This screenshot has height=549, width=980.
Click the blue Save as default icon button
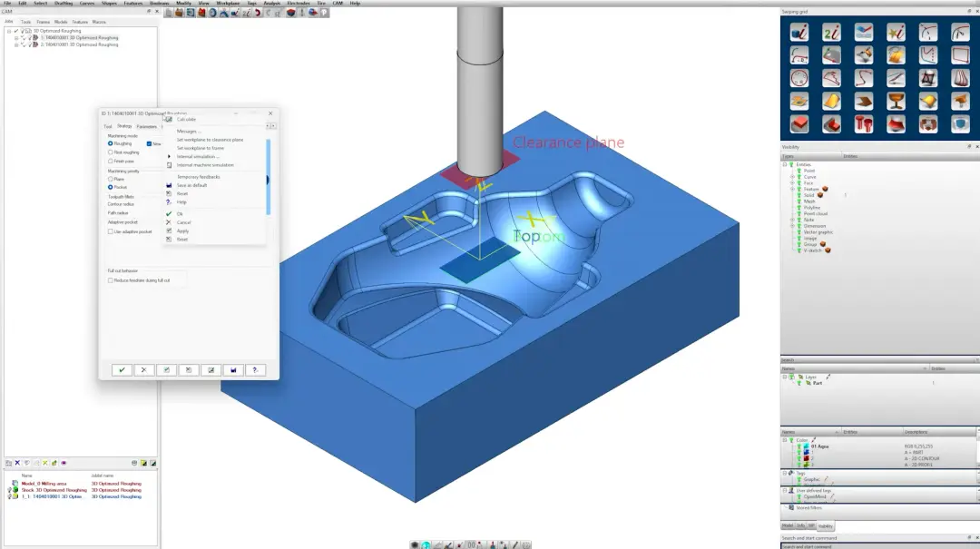(233, 369)
